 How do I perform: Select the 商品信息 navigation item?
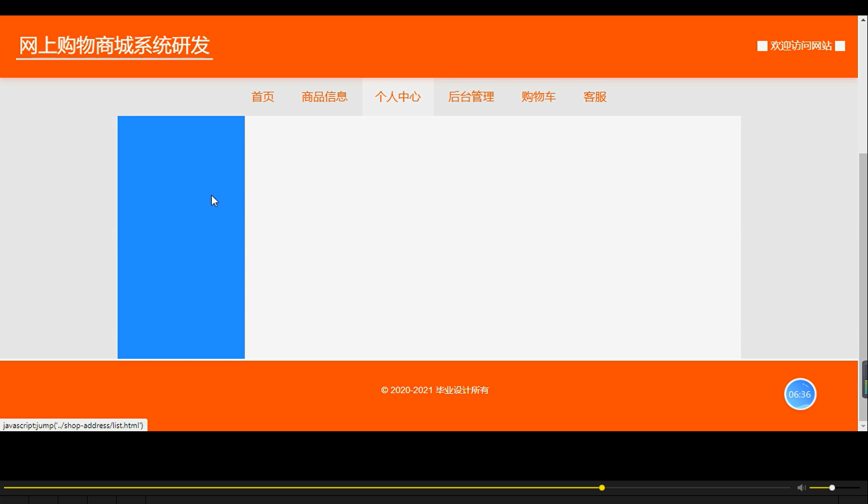[324, 97]
